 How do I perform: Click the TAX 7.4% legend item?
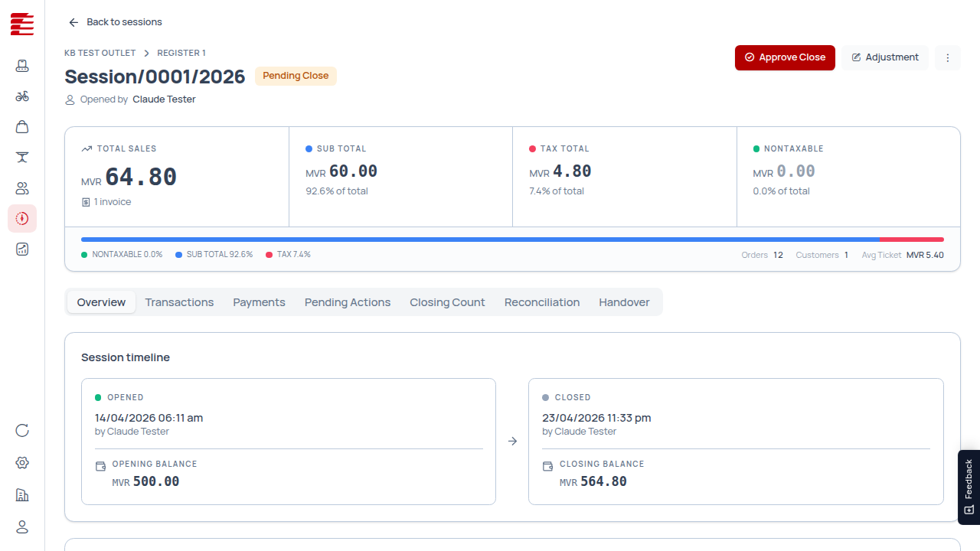pyautogui.click(x=289, y=255)
